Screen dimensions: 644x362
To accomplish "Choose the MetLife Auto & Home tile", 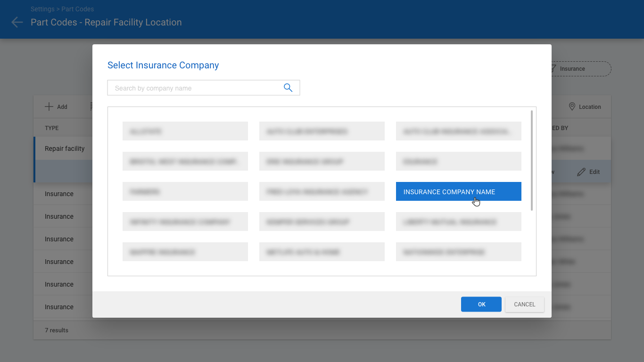I will pyautogui.click(x=322, y=252).
